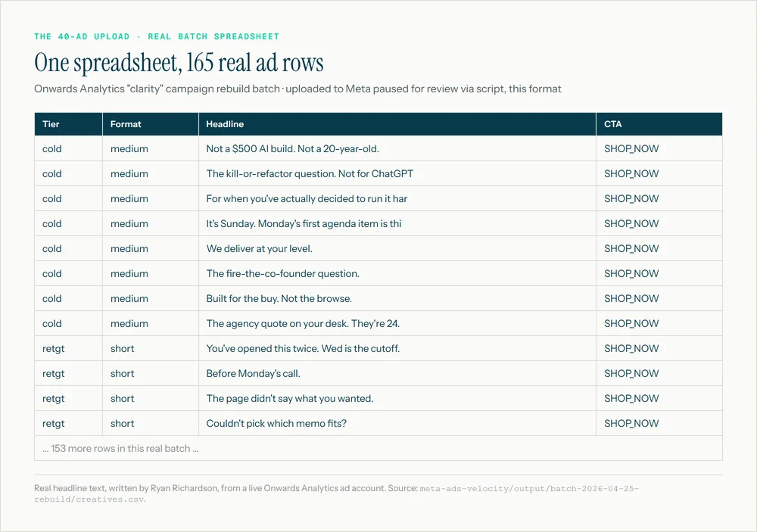Select headline 'Before Monday's call.'
The width and height of the screenshot is (757, 532).
[x=253, y=373]
